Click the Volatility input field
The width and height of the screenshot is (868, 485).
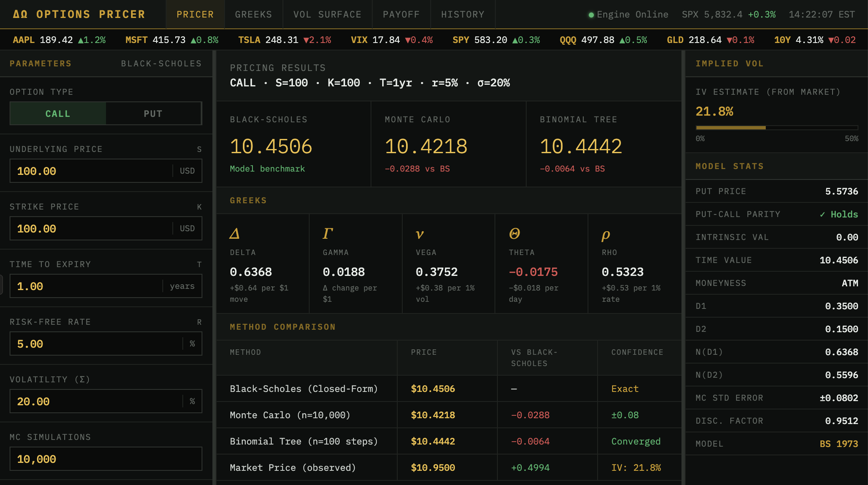point(106,401)
